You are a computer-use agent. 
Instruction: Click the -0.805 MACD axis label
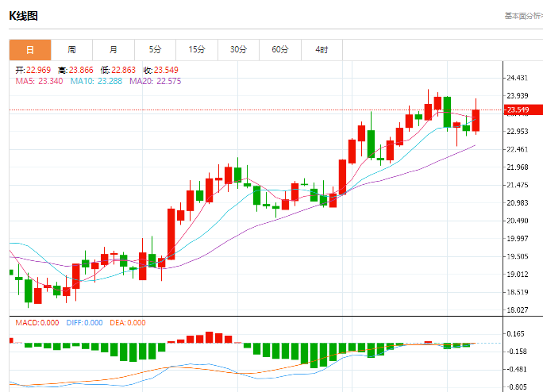click(x=517, y=386)
